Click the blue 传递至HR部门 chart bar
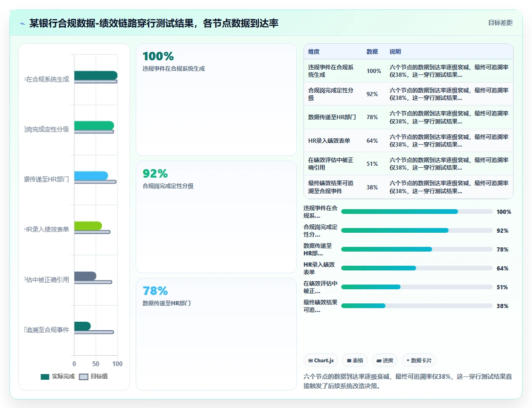Viewport: 532px width, 408px height. tap(91, 176)
